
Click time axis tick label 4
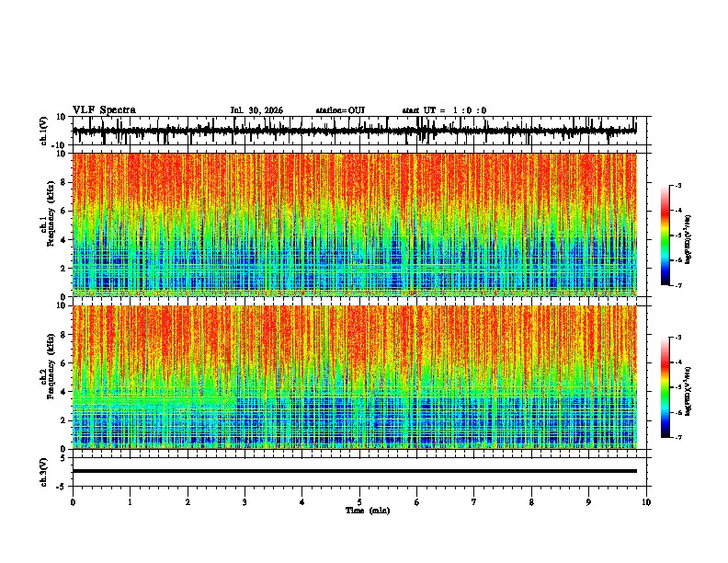[302, 502]
